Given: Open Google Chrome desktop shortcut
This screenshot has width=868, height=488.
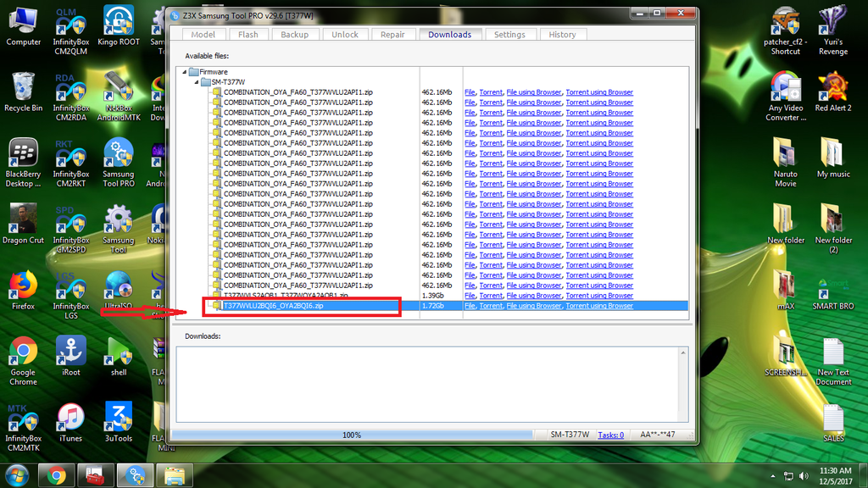Looking at the screenshot, I should point(23,356).
